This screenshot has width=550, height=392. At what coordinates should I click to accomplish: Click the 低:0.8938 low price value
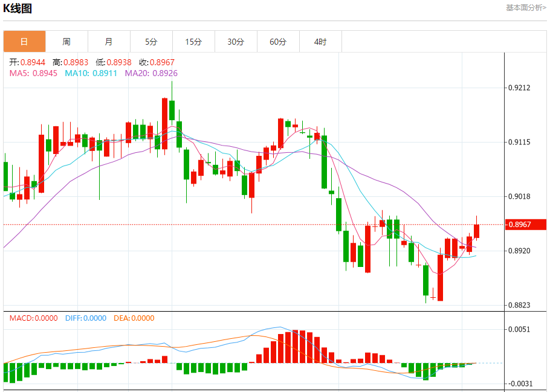[113, 62]
